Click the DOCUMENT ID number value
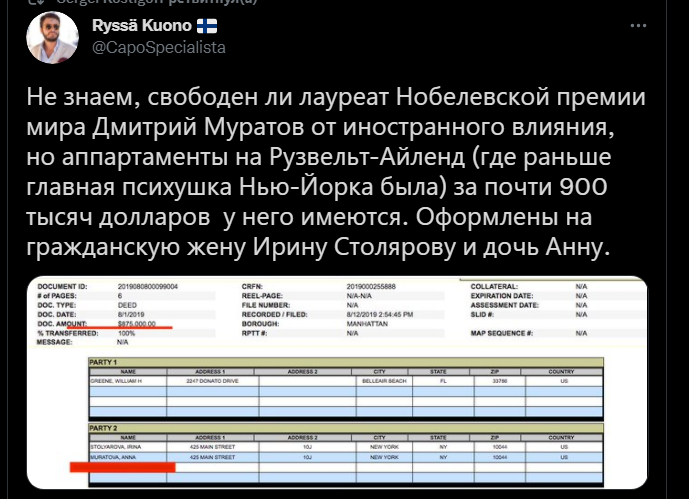The width and height of the screenshot is (689, 499). (148, 286)
